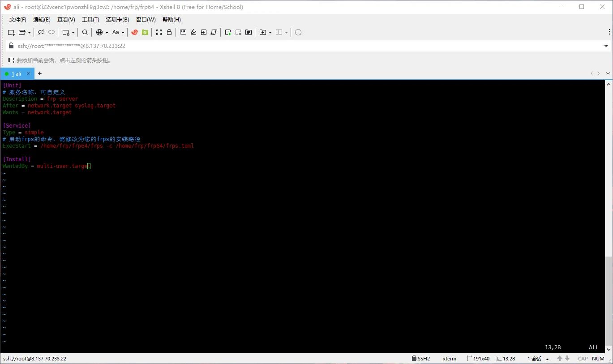Switch to the '1 ali' session tab

tap(16, 73)
